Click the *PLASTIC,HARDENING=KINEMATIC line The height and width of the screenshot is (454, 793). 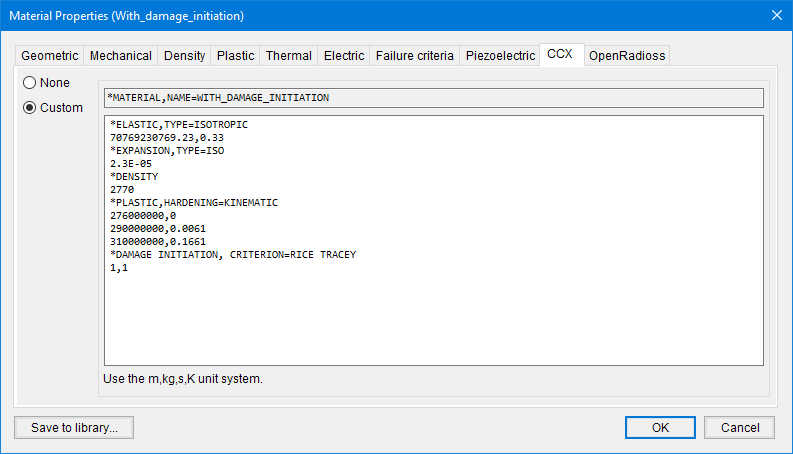(x=193, y=203)
